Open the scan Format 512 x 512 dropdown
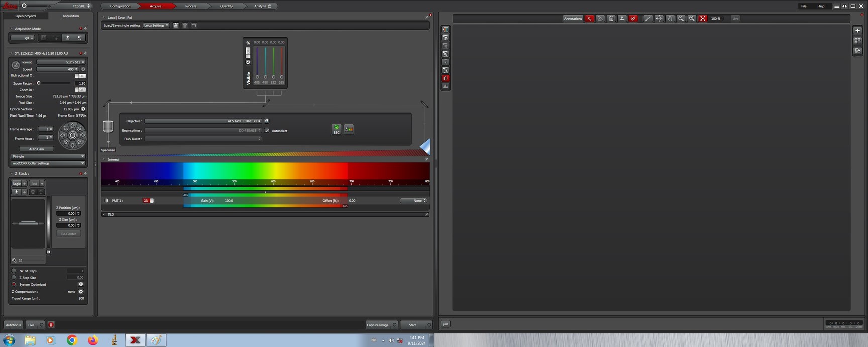 coord(61,62)
